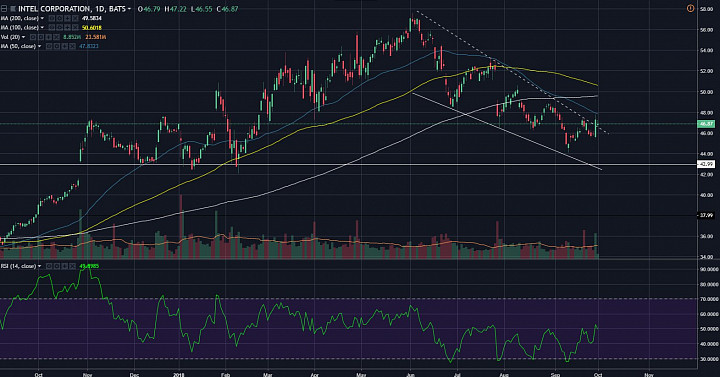
Task: Click the MA (100, close) legend label
Action: pos(19,28)
